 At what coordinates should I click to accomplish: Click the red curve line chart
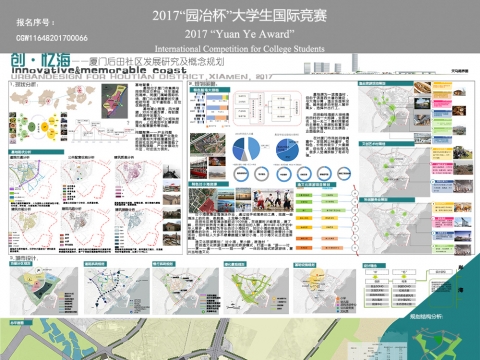102,131
